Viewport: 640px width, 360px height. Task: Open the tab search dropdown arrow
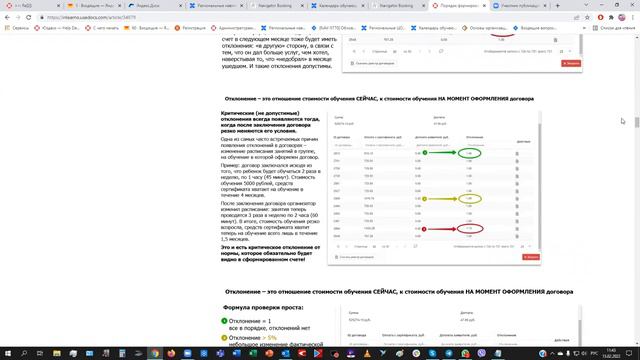click(586, 5)
